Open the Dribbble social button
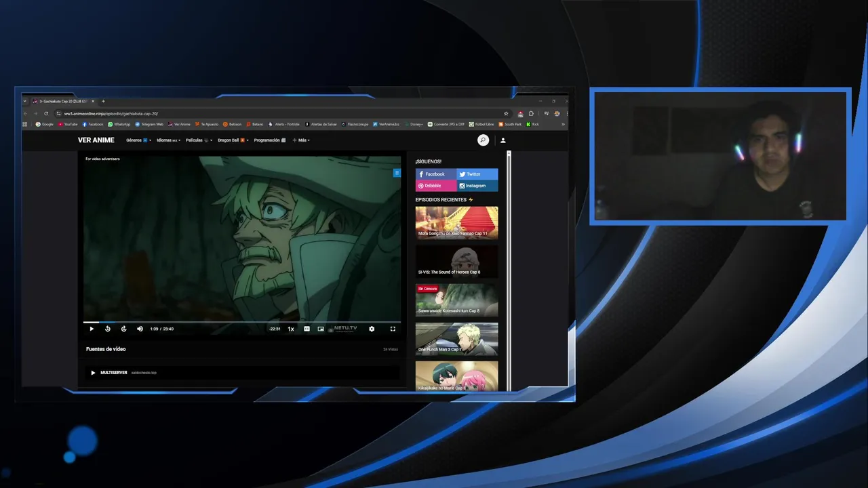Screen dimensions: 868x488 pyautogui.click(x=436, y=186)
